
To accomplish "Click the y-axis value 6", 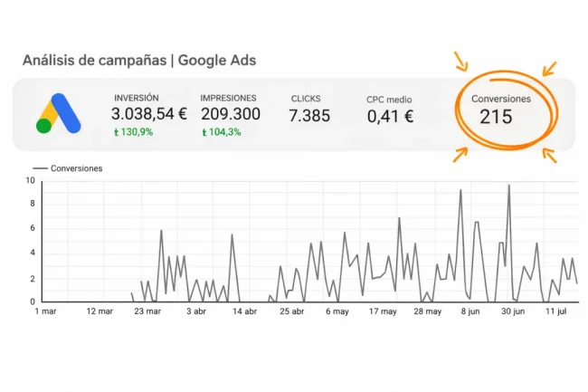I will click(x=33, y=228).
